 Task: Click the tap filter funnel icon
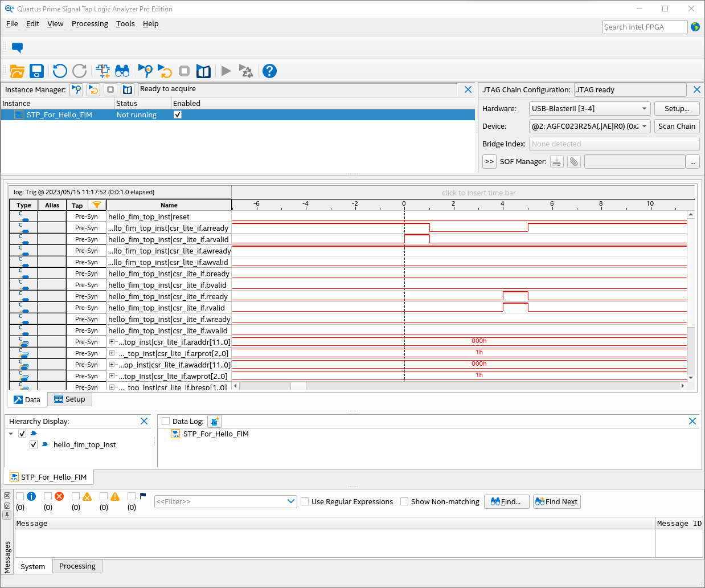point(97,205)
